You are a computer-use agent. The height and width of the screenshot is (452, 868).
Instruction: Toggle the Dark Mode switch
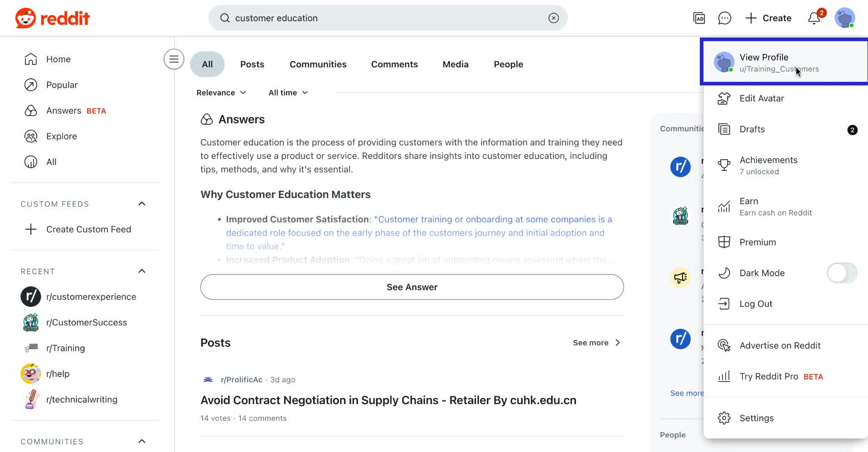coord(841,273)
